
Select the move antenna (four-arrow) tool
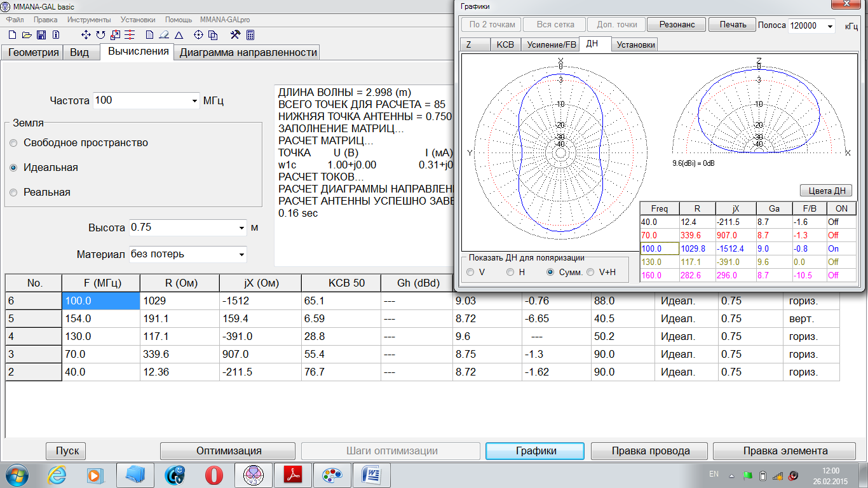coord(87,35)
